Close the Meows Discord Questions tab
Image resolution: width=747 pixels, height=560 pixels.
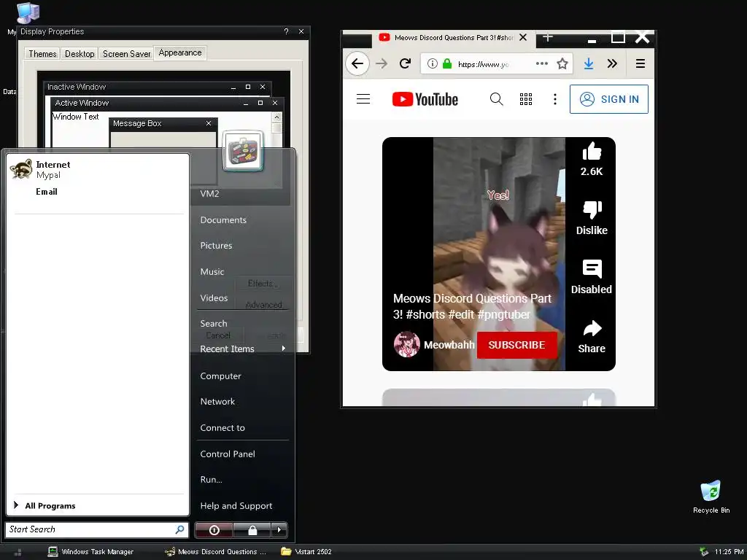(x=523, y=37)
